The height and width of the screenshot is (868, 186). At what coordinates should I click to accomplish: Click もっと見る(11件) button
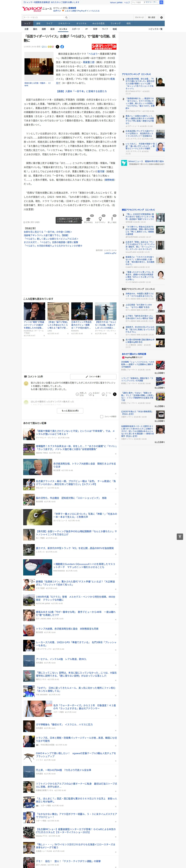[70, 411]
